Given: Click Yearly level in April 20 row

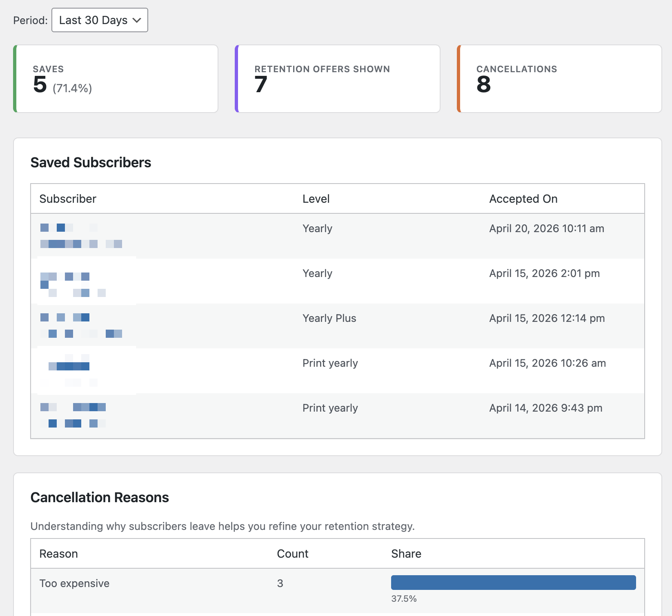Looking at the screenshot, I should (317, 228).
